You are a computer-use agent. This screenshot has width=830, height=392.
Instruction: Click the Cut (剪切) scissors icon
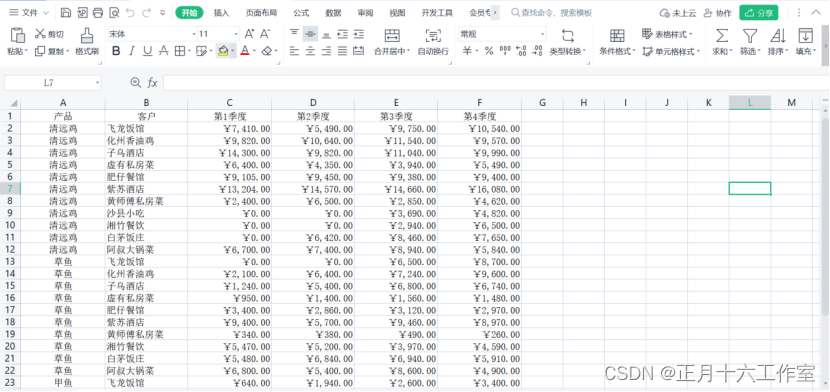[x=41, y=34]
